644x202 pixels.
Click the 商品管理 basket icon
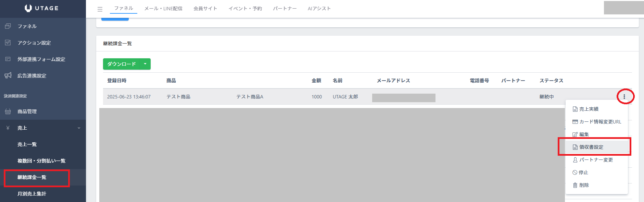pyautogui.click(x=8, y=111)
